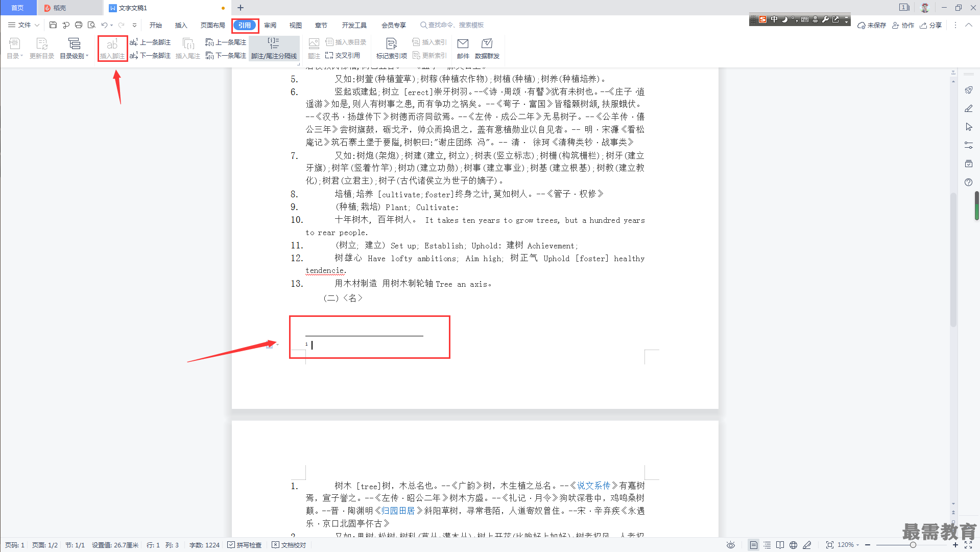Toggle 拼写检查 spell check in status bar
The image size is (980, 552).
tap(244, 545)
